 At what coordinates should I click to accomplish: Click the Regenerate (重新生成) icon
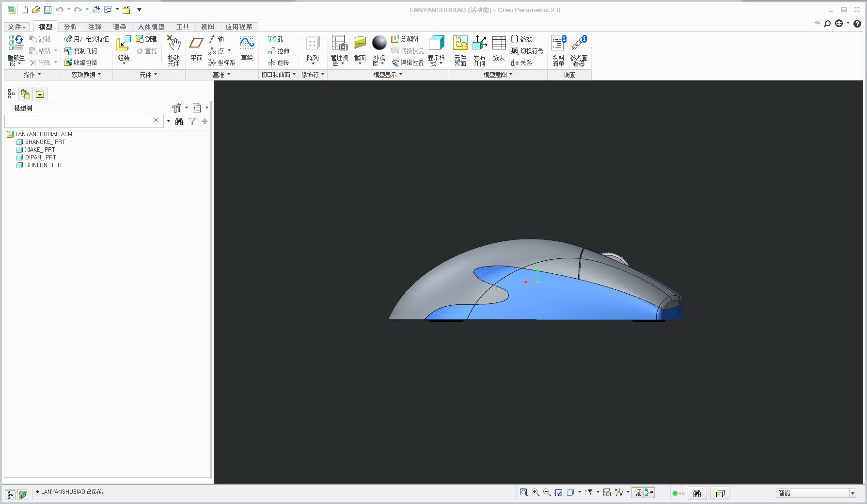coord(16,43)
